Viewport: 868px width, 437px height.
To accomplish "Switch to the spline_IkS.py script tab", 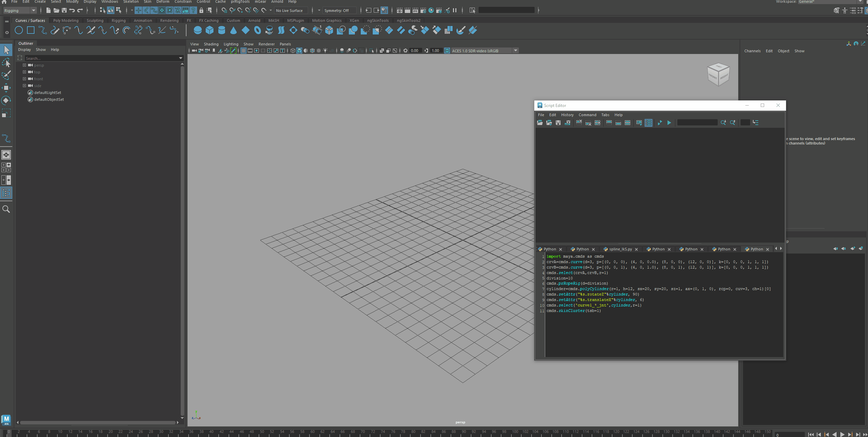I will tap(620, 249).
